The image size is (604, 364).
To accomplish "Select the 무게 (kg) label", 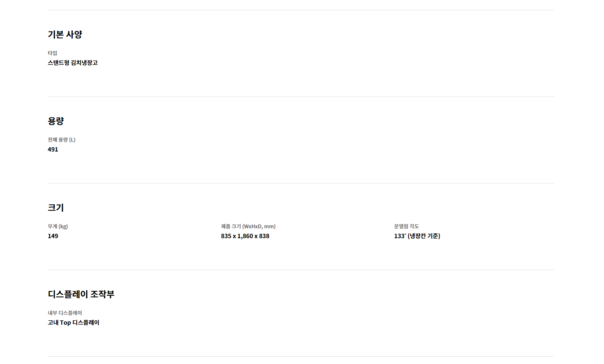I will [58, 226].
